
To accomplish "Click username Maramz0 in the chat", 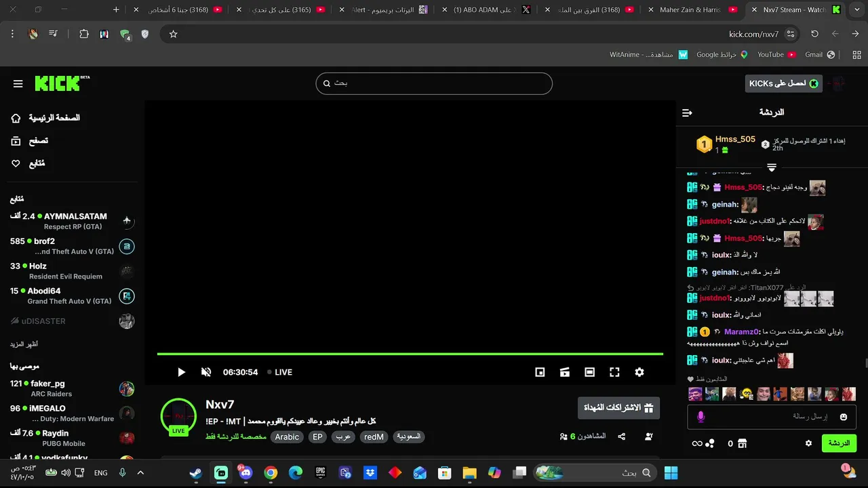I will click(742, 332).
